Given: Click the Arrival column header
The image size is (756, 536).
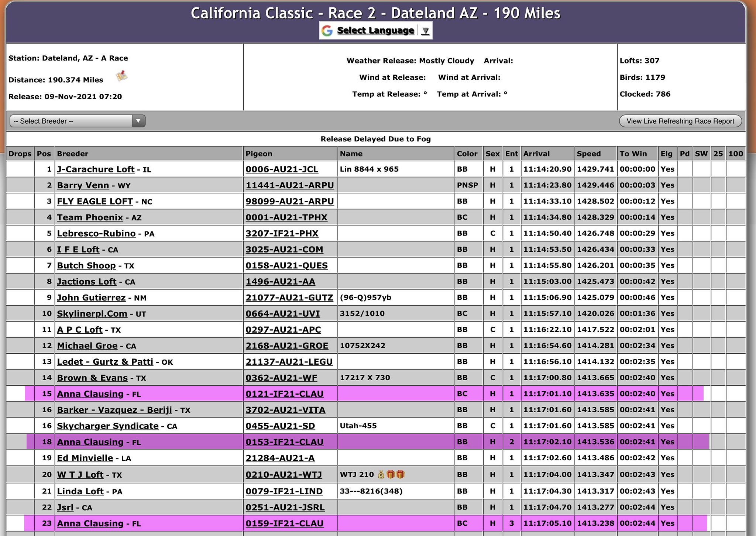Looking at the screenshot, I should pos(536,154).
